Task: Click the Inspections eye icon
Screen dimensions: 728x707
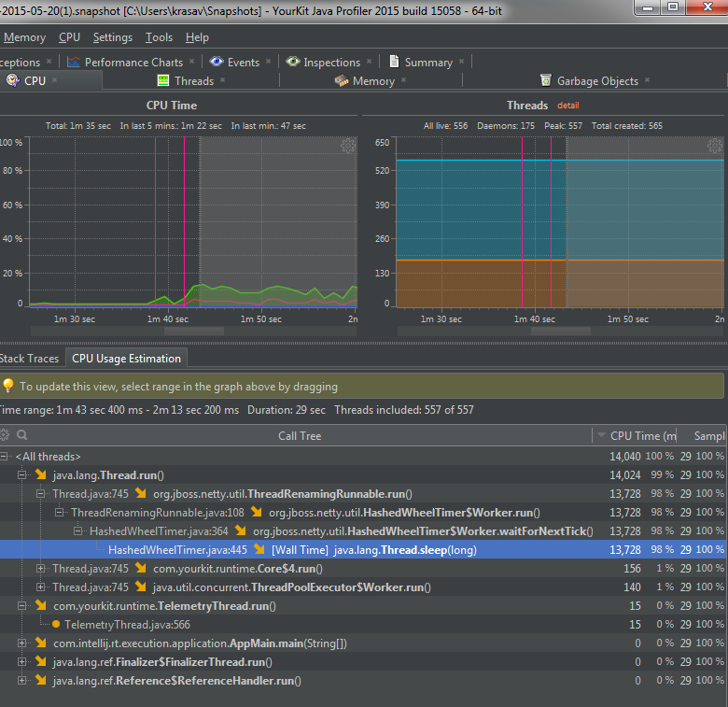Action: click(x=293, y=61)
